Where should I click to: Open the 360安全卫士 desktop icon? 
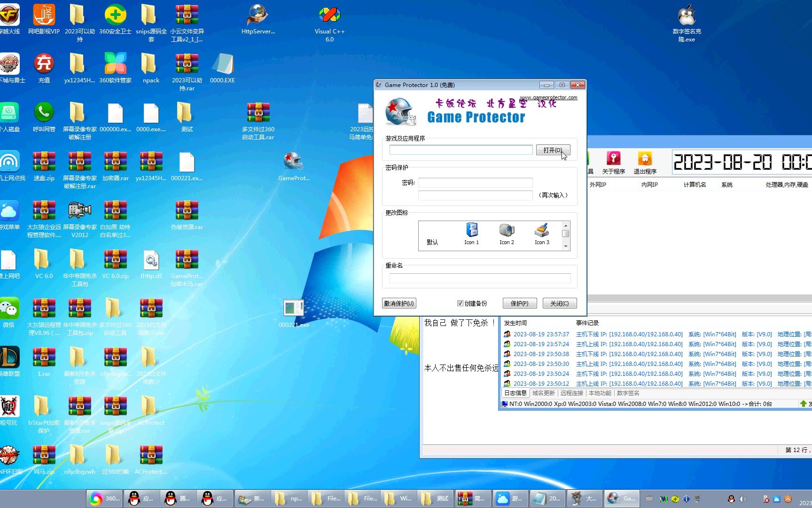tap(115, 20)
